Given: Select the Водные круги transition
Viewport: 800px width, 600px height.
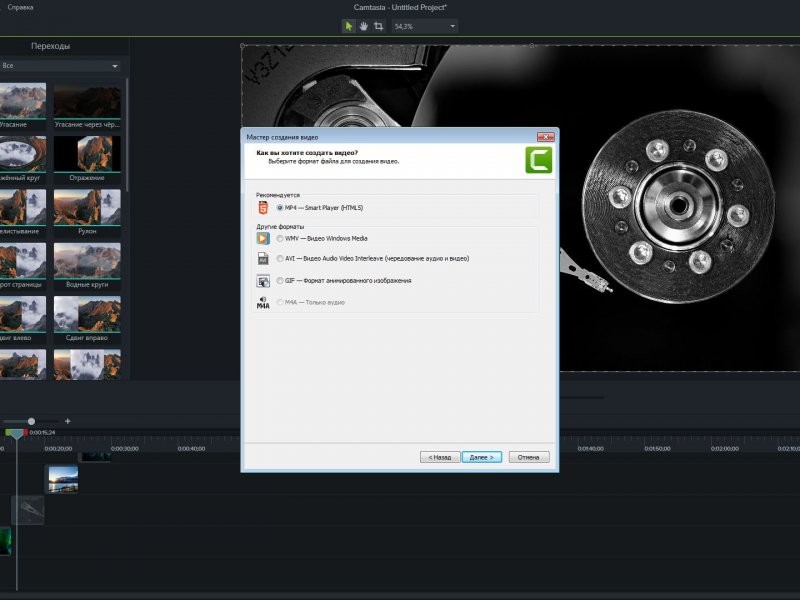Looking at the screenshot, I should 87,261.
